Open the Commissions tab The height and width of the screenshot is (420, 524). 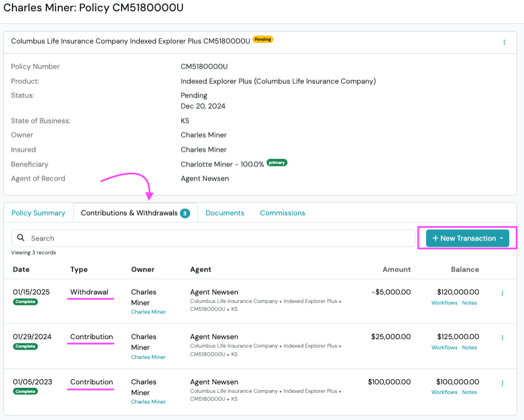(x=282, y=213)
